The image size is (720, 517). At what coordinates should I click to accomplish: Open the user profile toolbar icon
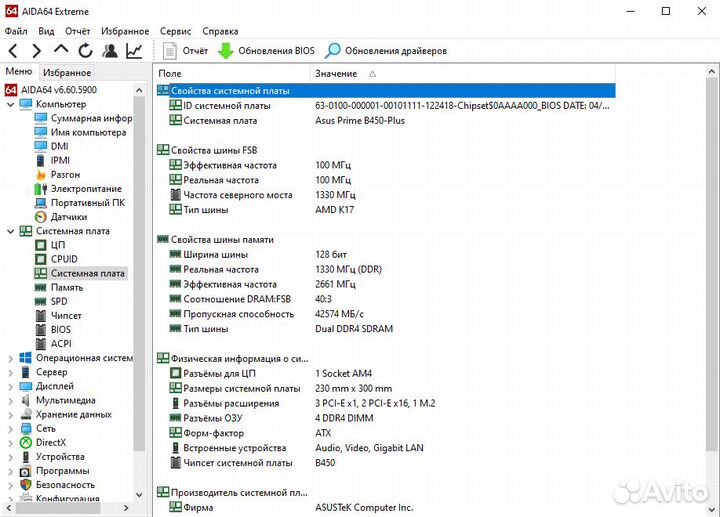click(x=110, y=51)
